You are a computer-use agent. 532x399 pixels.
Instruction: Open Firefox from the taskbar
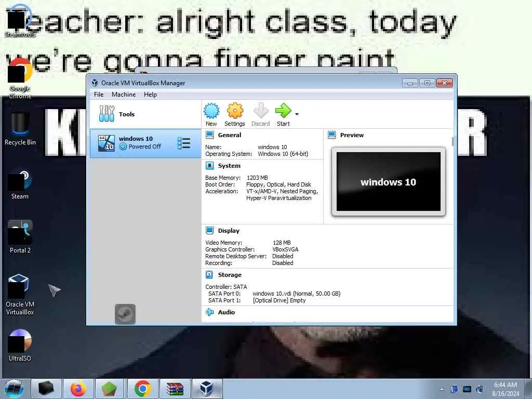tap(78, 389)
